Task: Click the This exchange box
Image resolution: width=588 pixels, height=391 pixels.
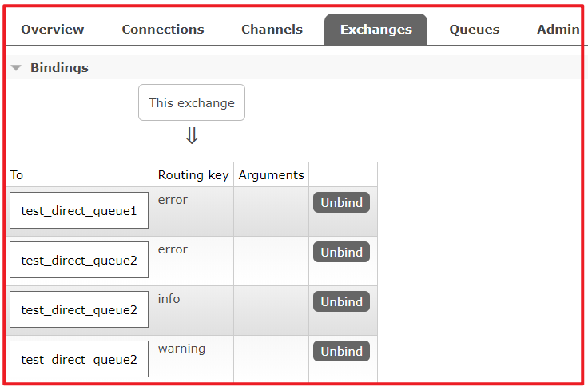Action: point(192,102)
